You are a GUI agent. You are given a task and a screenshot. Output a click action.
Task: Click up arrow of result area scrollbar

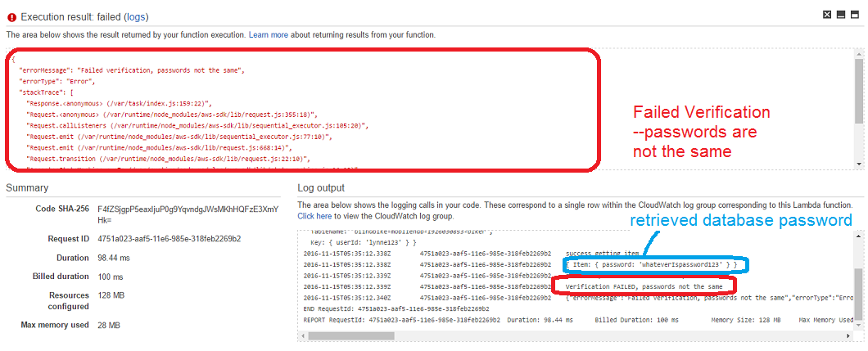[858, 55]
